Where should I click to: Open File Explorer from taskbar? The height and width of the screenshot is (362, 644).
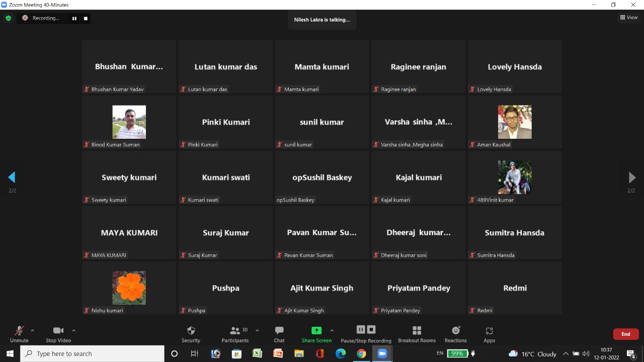[299, 353]
